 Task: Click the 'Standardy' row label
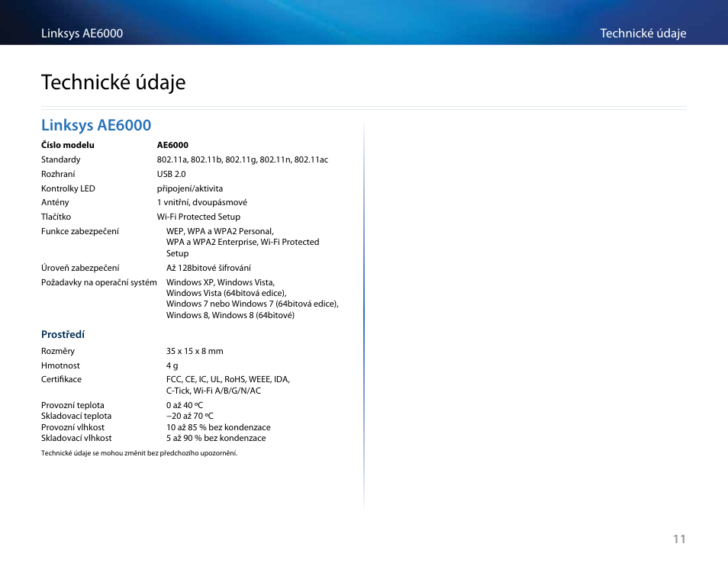pyautogui.click(x=61, y=159)
